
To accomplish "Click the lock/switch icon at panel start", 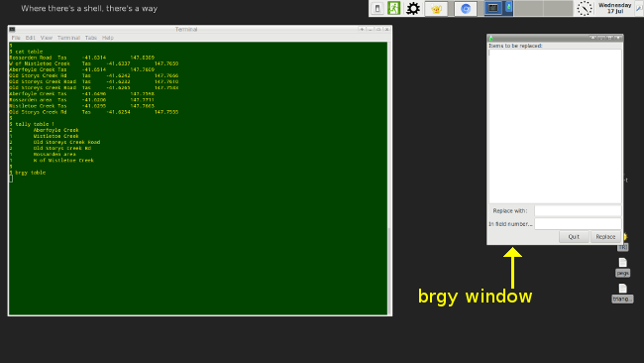I will point(377,8).
